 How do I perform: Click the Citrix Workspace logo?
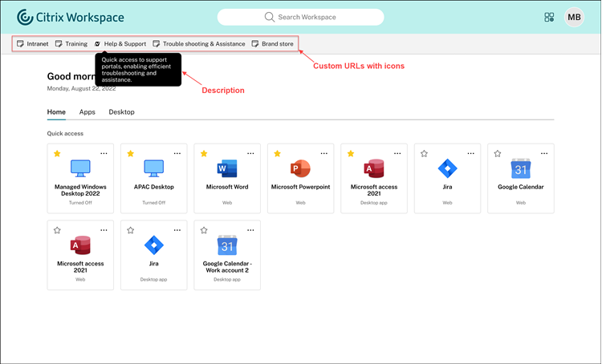[71, 18]
